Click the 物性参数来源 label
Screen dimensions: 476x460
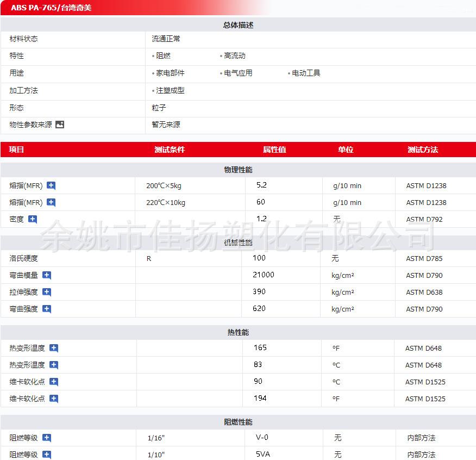click(30, 125)
